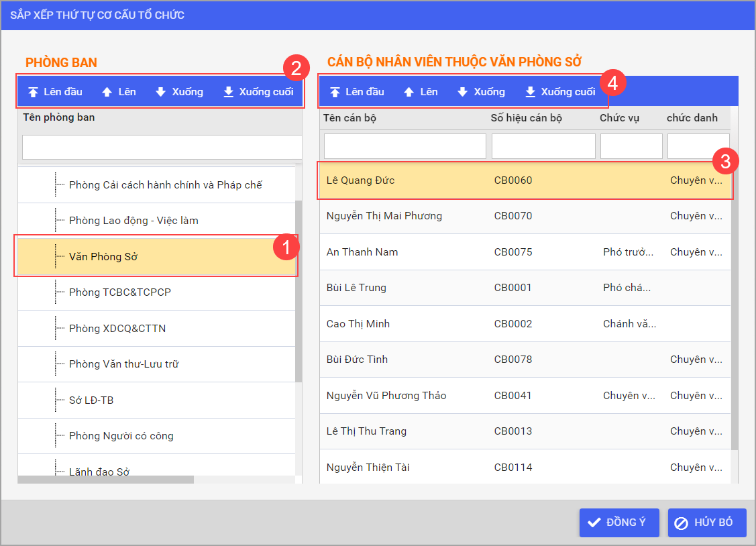Cancel with the Hủy bỏ button
The height and width of the screenshot is (546, 756).
click(x=706, y=523)
